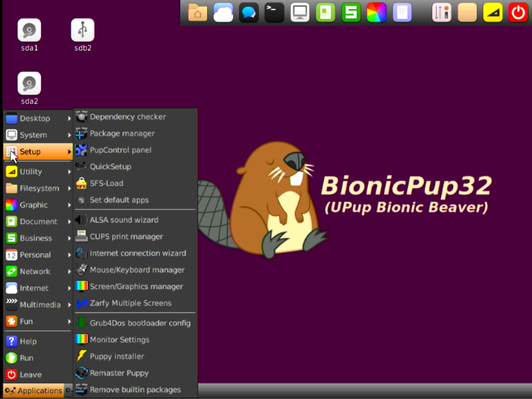Click the red power button on the taskbar
Screen dimensions: 532x399
click(x=518, y=12)
